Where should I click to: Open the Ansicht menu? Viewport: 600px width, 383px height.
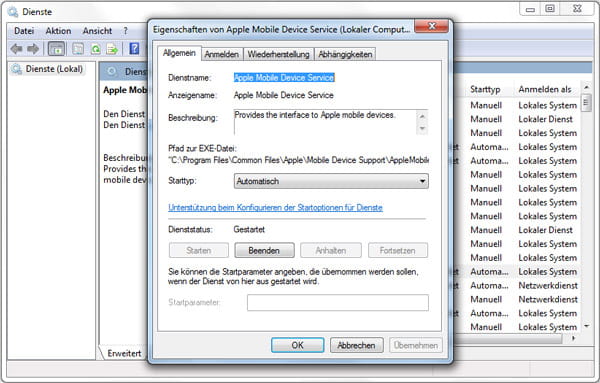(x=97, y=31)
